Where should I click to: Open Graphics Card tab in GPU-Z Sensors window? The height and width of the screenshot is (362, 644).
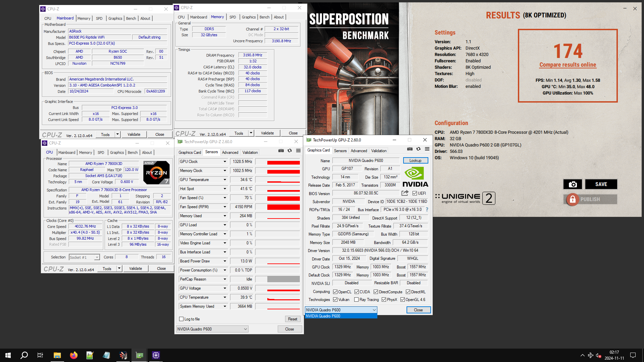[x=190, y=153]
